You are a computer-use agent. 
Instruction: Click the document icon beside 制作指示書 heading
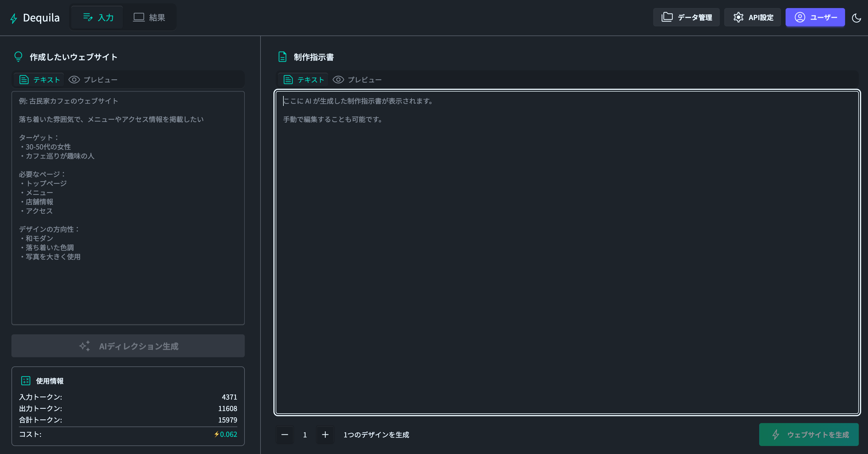[x=282, y=57]
